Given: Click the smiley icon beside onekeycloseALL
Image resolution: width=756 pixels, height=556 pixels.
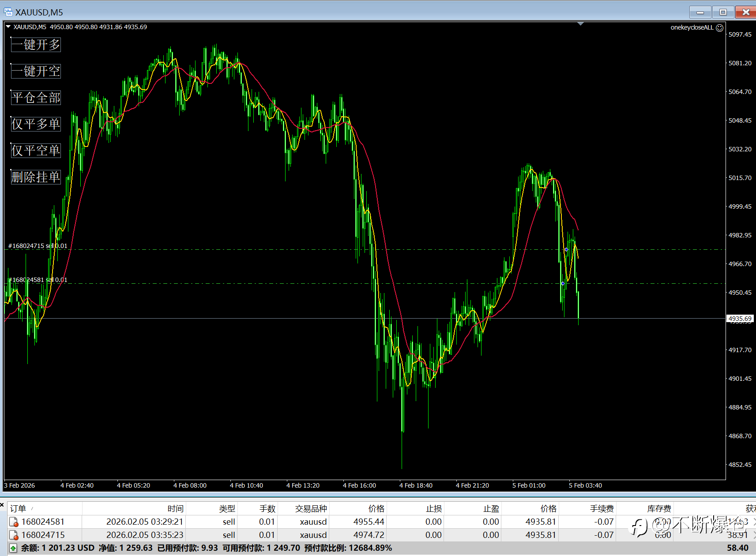Looking at the screenshot, I should pyautogui.click(x=719, y=28).
